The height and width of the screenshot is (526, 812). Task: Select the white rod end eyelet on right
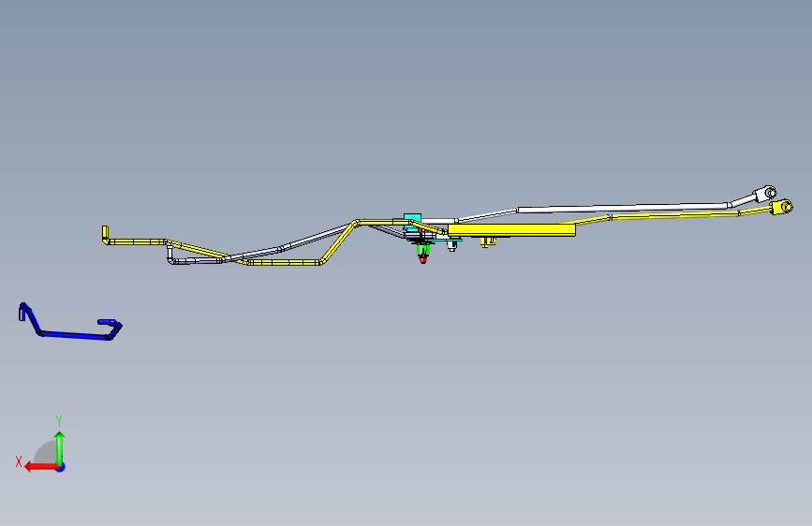(x=765, y=194)
